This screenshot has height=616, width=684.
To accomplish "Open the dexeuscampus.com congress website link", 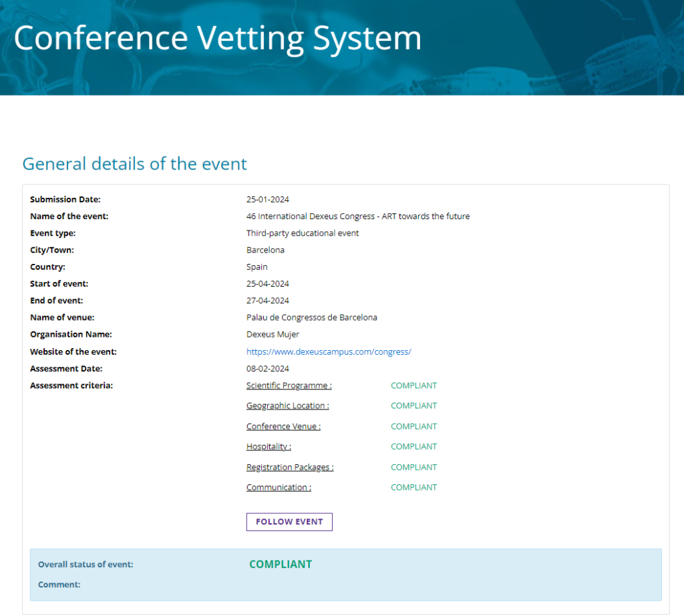I will coord(328,351).
